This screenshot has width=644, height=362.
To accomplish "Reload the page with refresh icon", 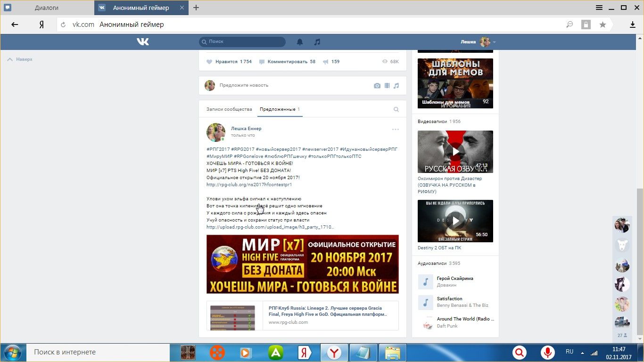I will point(63,25).
